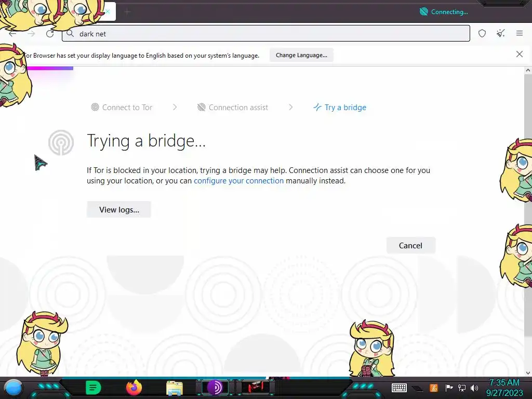Open the on-screen keyboard tray icon
This screenshot has height=399, width=532.
coord(399,388)
